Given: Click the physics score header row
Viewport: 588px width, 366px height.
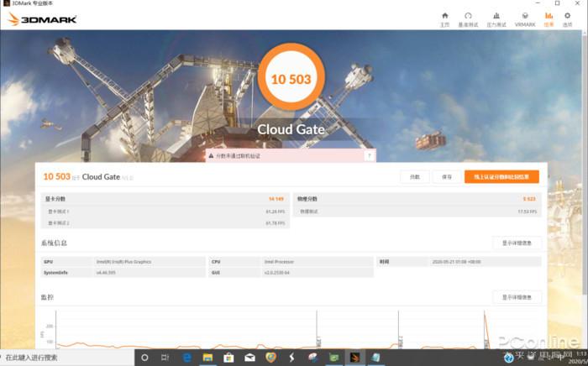Looking at the screenshot, I should pyautogui.click(x=417, y=199).
